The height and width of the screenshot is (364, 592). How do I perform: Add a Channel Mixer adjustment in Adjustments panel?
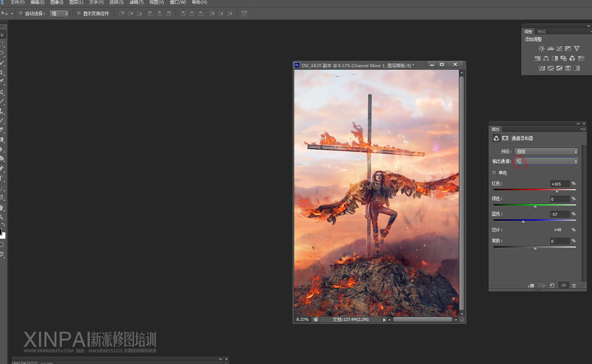pos(572,58)
